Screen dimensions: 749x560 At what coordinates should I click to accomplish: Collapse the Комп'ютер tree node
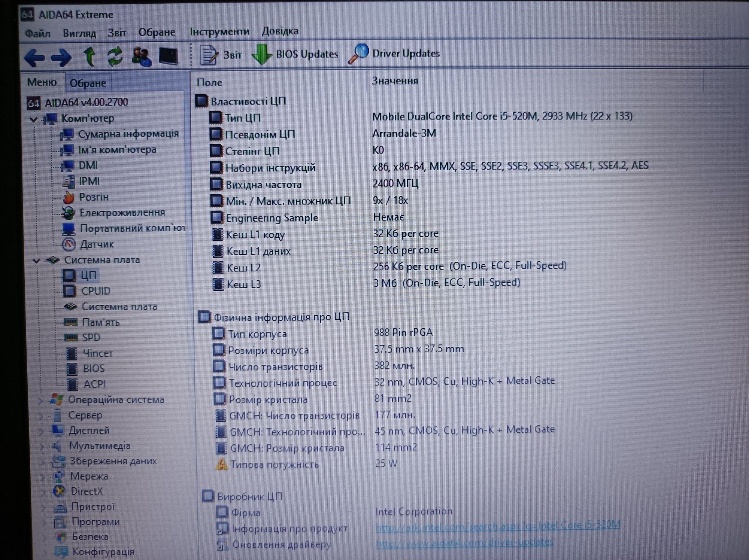click(33, 120)
